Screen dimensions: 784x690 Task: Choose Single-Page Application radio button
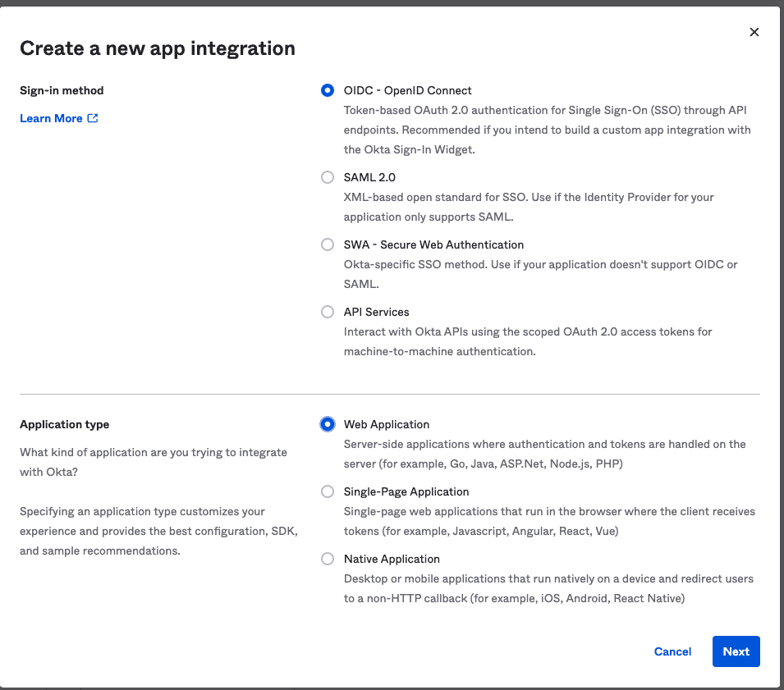(x=328, y=491)
